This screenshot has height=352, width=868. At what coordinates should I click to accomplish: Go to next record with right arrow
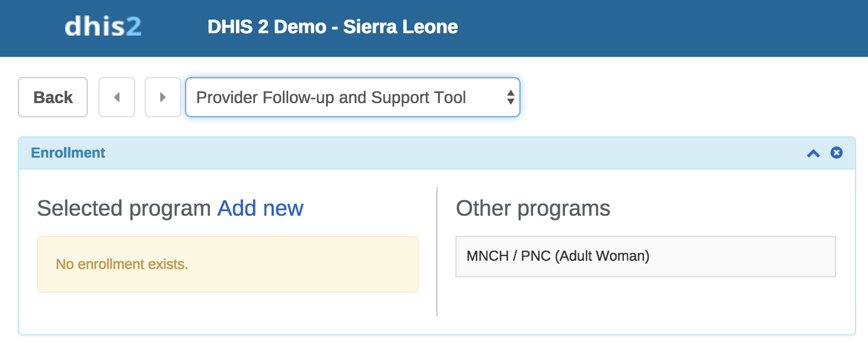(163, 97)
